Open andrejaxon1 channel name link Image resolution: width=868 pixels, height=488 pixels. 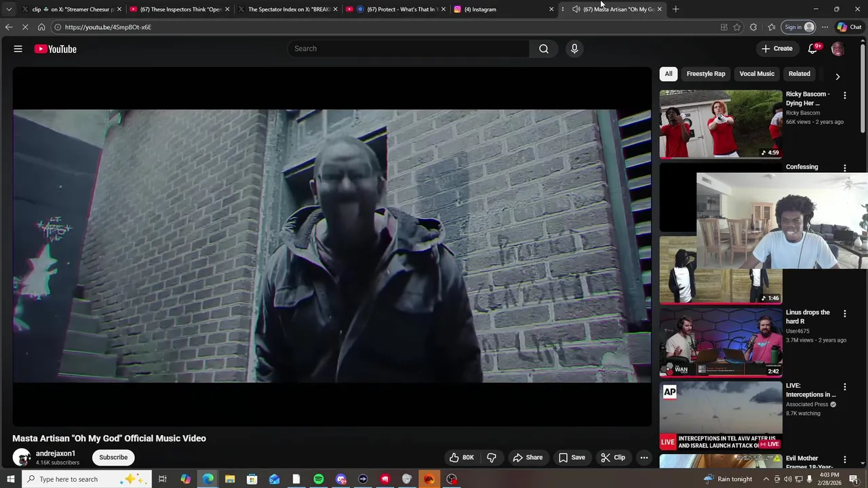pos(56,453)
